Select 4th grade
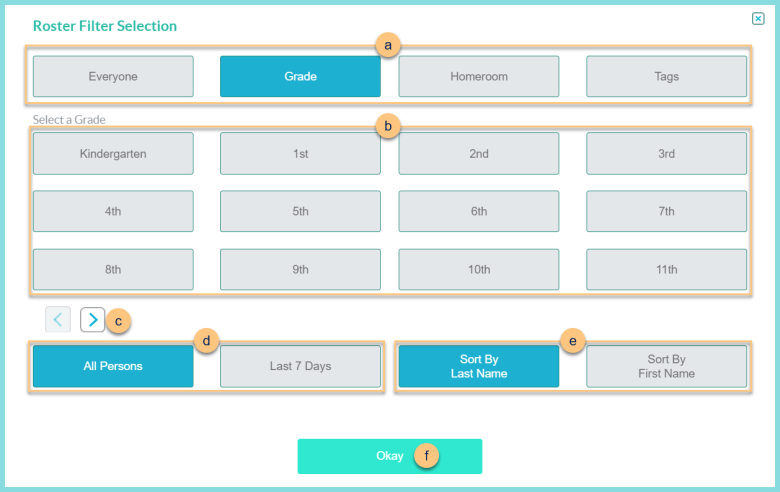Image resolution: width=780 pixels, height=492 pixels. click(113, 211)
